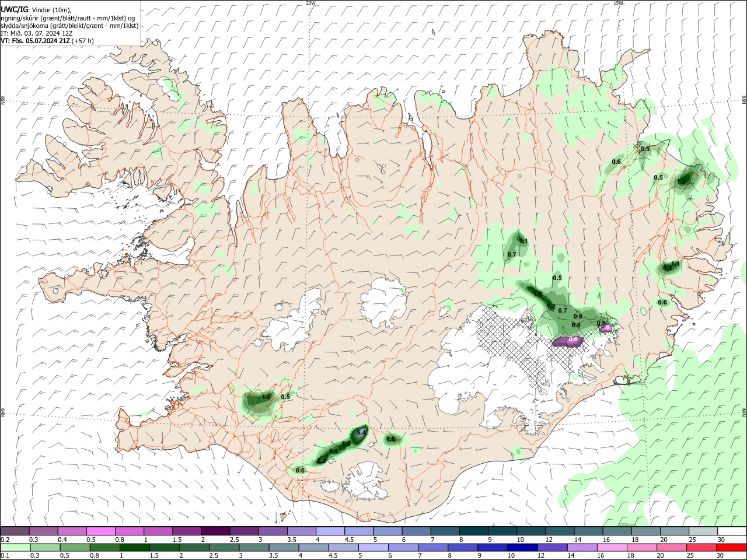
Task: Select the lavender rain swatch labeled 14
Action: [582, 548]
